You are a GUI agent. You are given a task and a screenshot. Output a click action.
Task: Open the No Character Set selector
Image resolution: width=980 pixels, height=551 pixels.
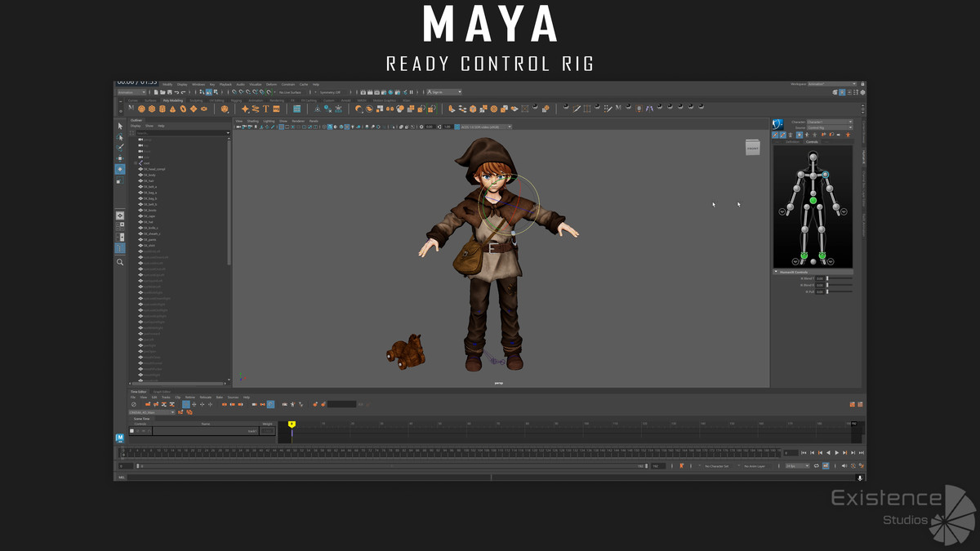click(716, 466)
